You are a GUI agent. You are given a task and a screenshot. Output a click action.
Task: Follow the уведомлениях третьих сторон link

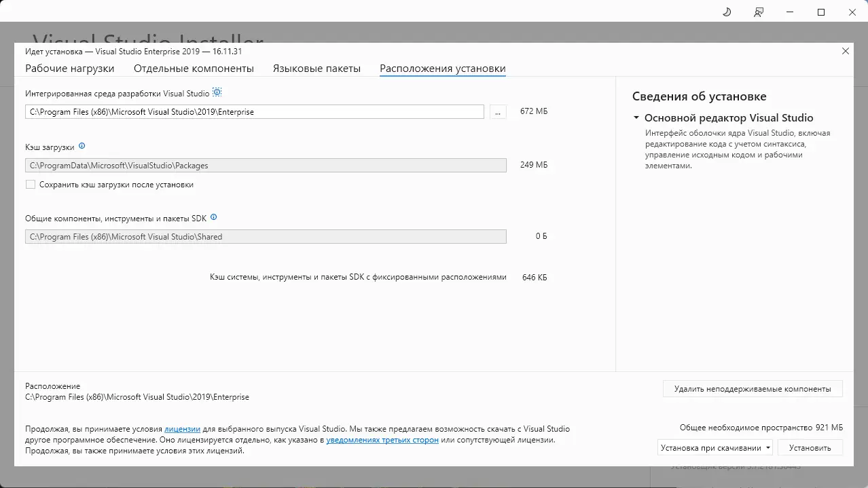tap(382, 440)
